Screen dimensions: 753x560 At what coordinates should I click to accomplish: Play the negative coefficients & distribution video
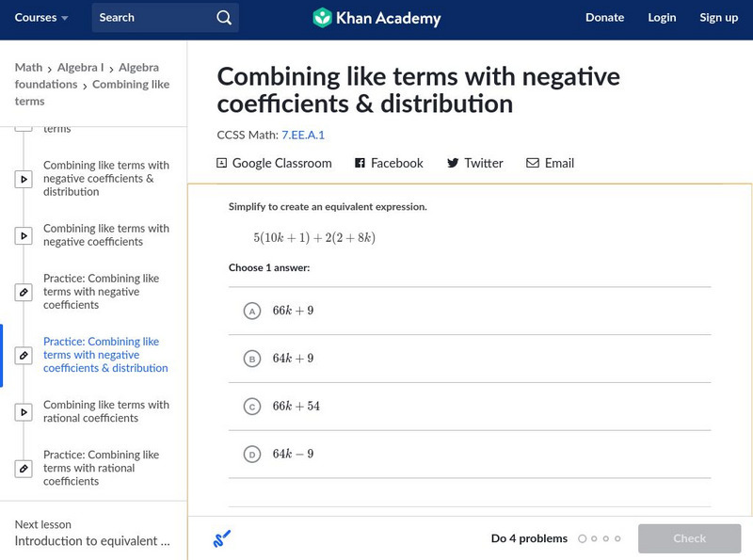(x=24, y=179)
